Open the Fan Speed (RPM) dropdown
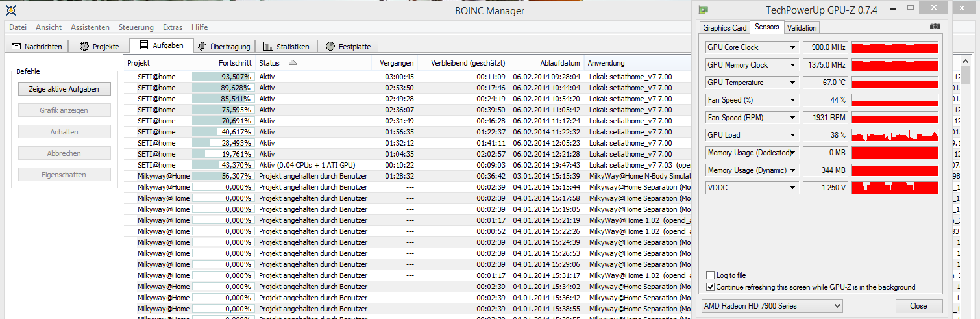 [792, 118]
